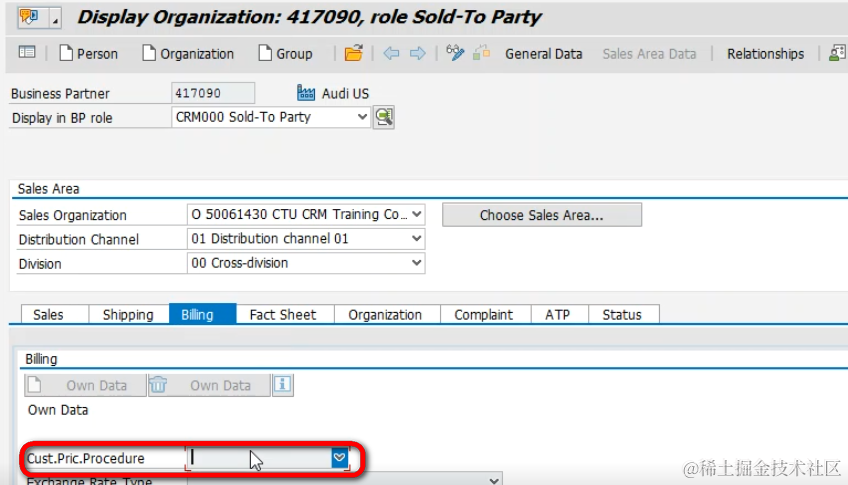Image resolution: width=848 pixels, height=485 pixels.
Task: Select the Billing tab
Action: point(203,314)
